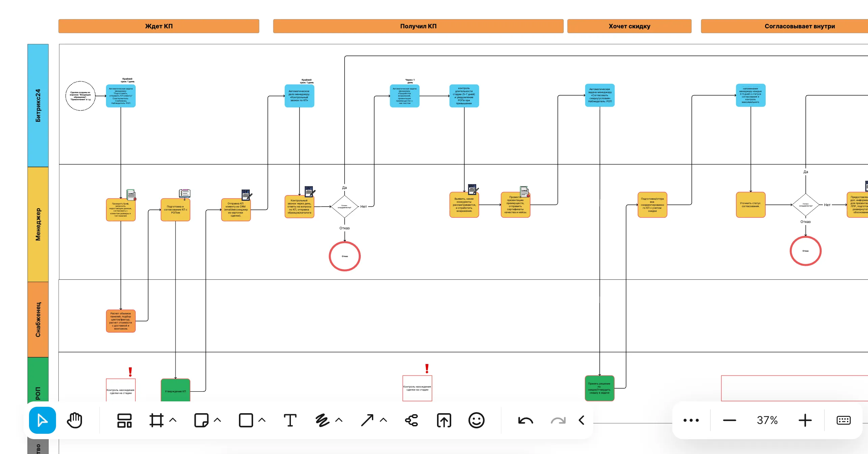This screenshot has height=454, width=868.
Task: Select the text tool
Action: click(290, 420)
